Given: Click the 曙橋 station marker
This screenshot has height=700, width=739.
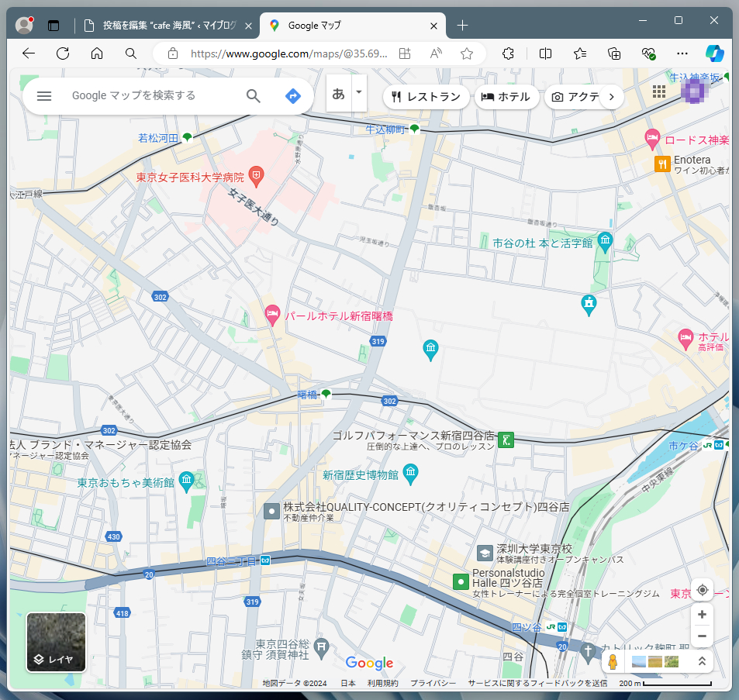Looking at the screenshot, I should pos(326,395).
